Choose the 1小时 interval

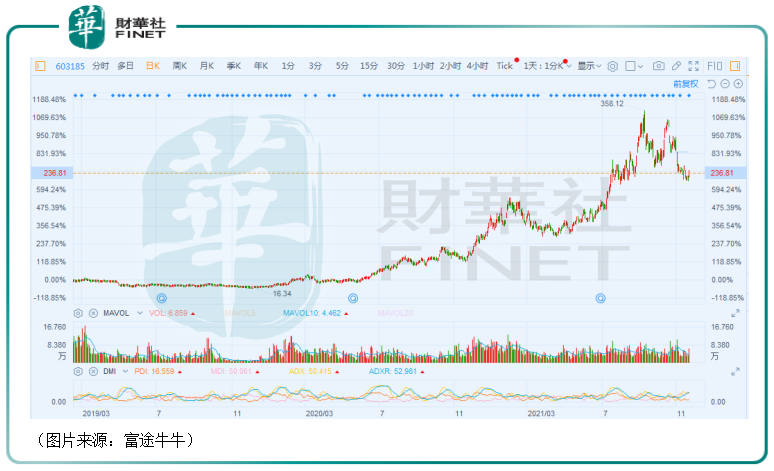(x=423, y=66)
